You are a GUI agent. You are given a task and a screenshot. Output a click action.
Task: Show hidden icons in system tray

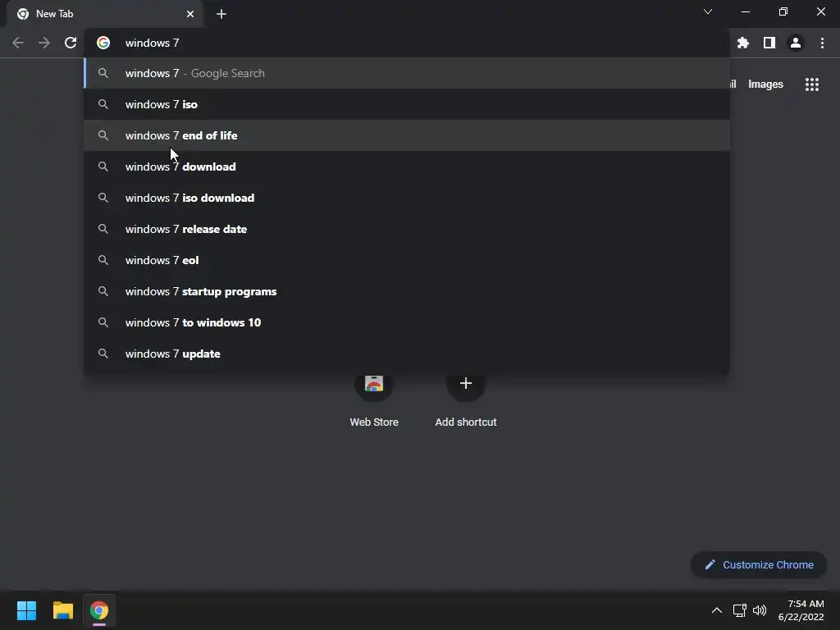click(716, 610)
